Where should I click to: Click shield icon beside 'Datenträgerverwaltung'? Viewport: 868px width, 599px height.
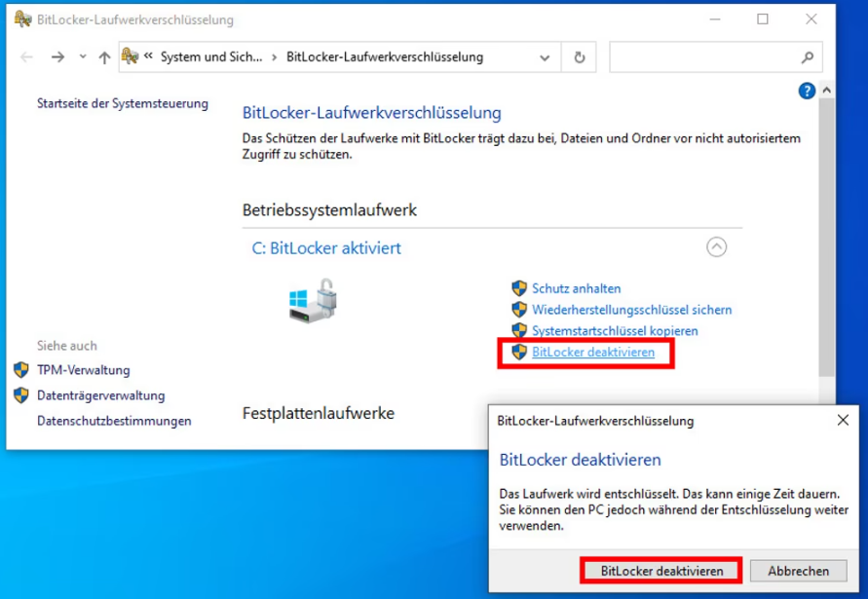click(21, 395)
